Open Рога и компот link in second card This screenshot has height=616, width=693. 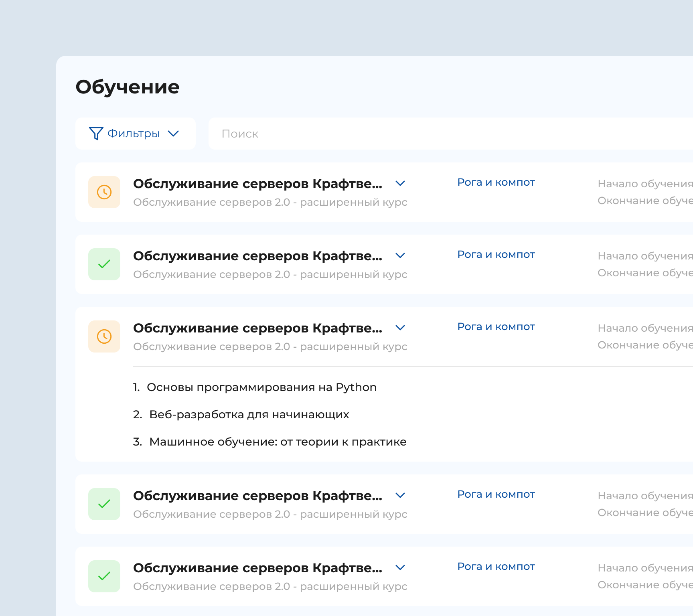[x=496, y=255]
